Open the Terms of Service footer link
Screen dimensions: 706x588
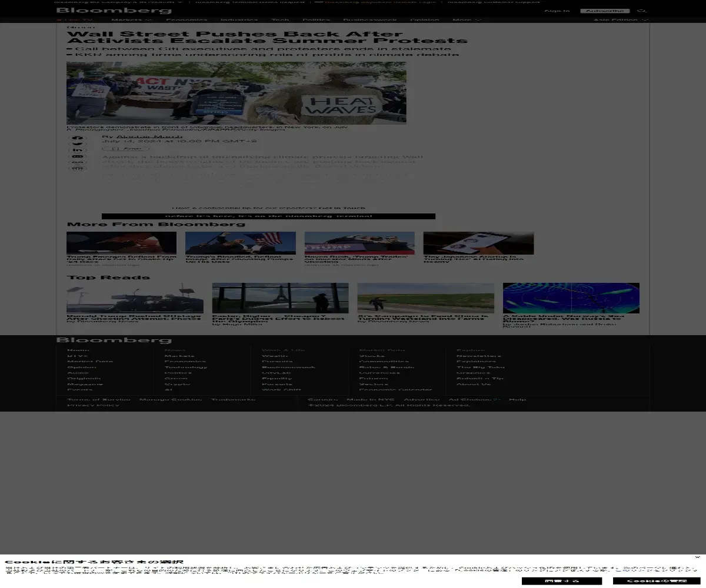click(99, 399)
